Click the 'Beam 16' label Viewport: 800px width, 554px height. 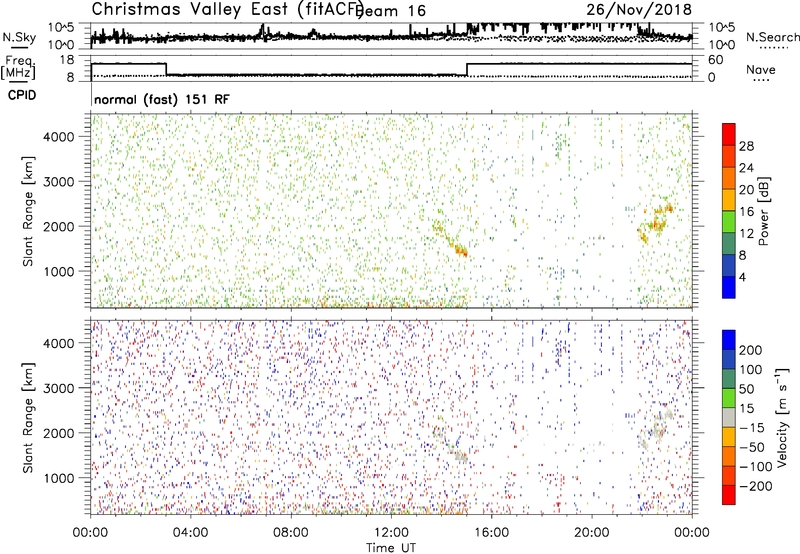tap(391, 11)
